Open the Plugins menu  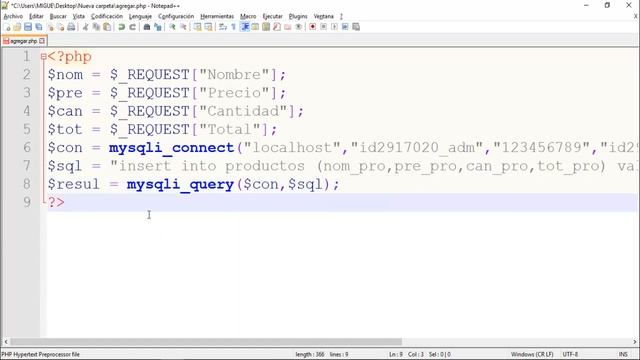[x=298, y=16]
